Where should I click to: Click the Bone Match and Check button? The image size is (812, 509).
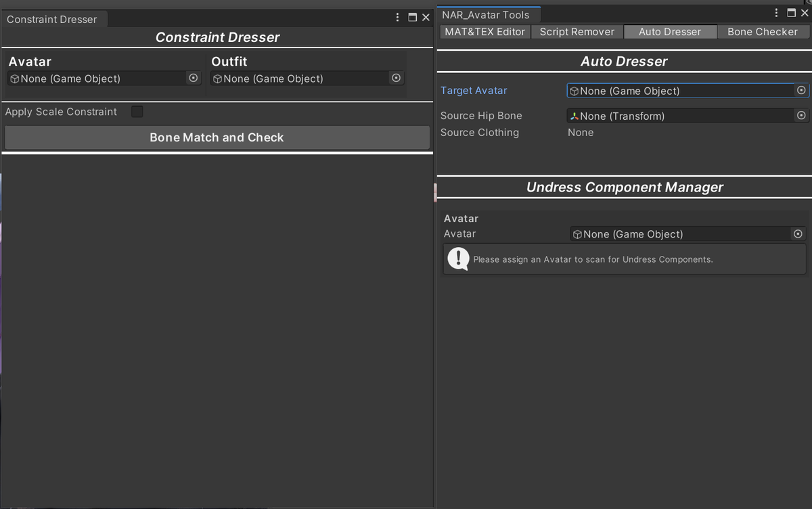tap(217, 137)
